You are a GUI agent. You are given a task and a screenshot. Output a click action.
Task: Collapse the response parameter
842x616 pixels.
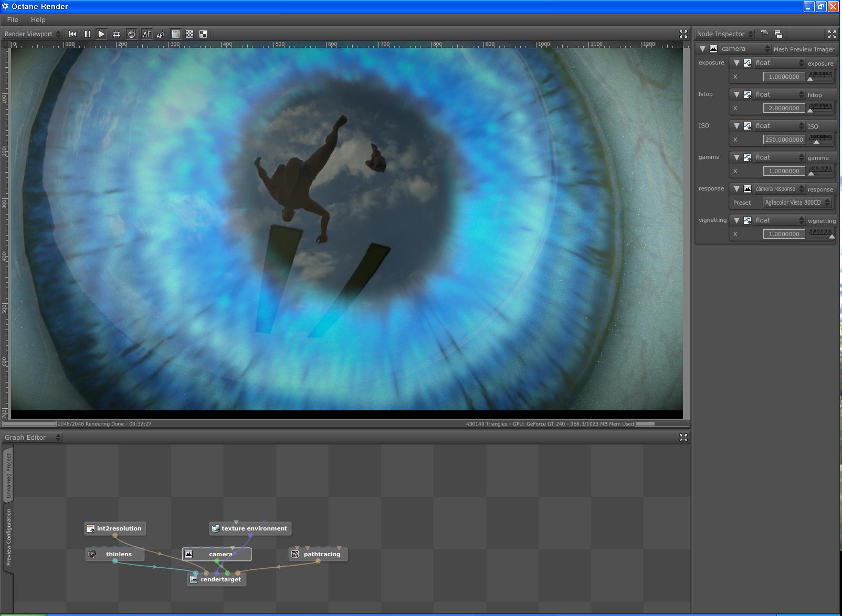tap(736, 189)
